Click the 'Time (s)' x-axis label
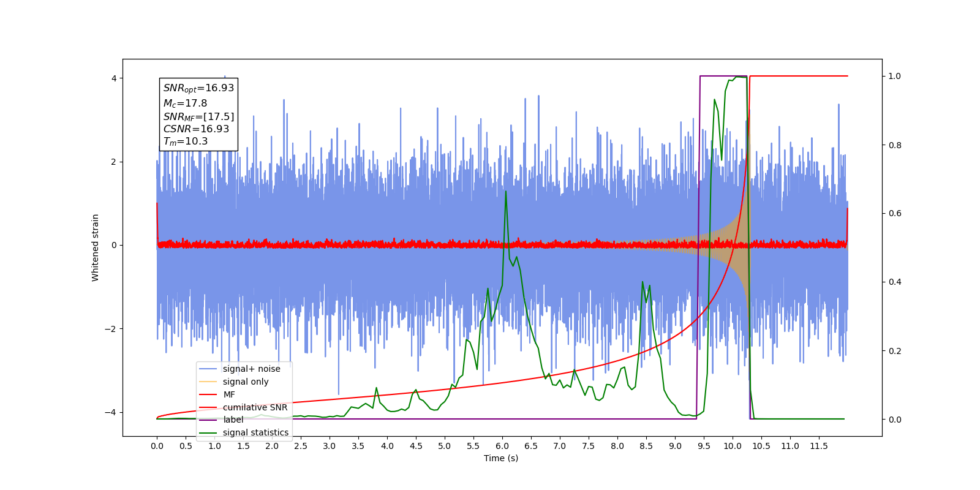Image resolution: width=980 pixels, height=490 pixels. [501, 458]
